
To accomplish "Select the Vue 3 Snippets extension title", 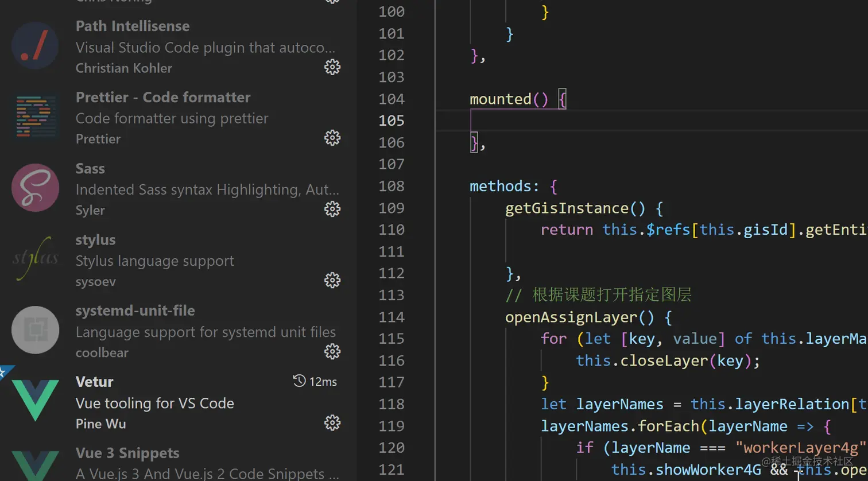I will tap(127, 453).
